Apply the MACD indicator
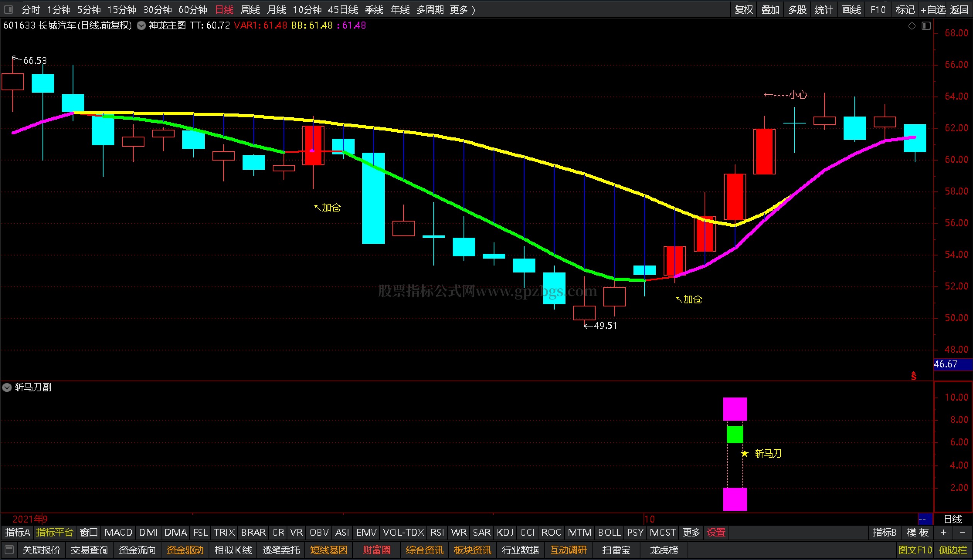The height and width of the screenshot is (560, 973). [x=118, y=533]
